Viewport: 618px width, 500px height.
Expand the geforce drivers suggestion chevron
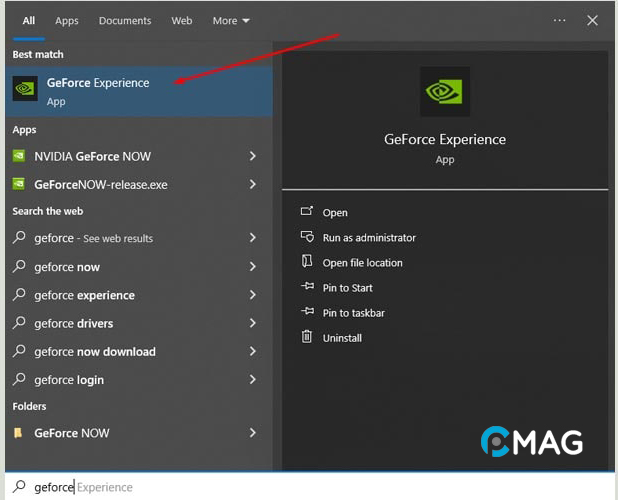(253, 323)
